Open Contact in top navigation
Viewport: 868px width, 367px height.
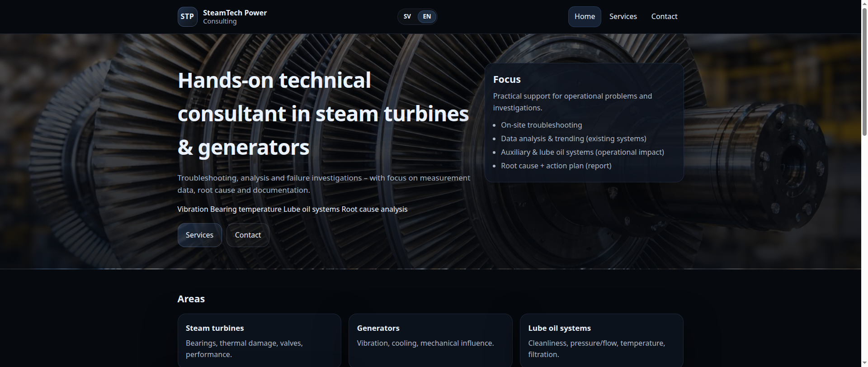tap(664, 17)
